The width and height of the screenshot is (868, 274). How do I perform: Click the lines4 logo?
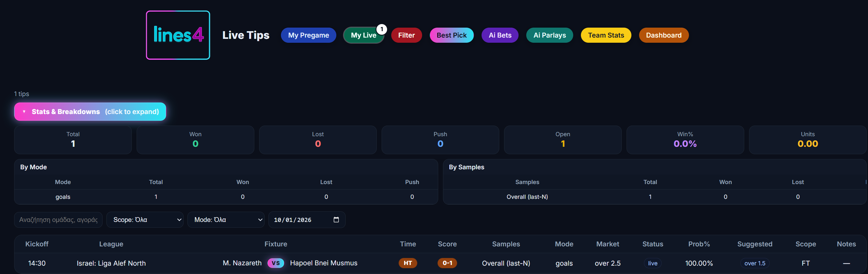pyautogui.click(x=178, y=35)
